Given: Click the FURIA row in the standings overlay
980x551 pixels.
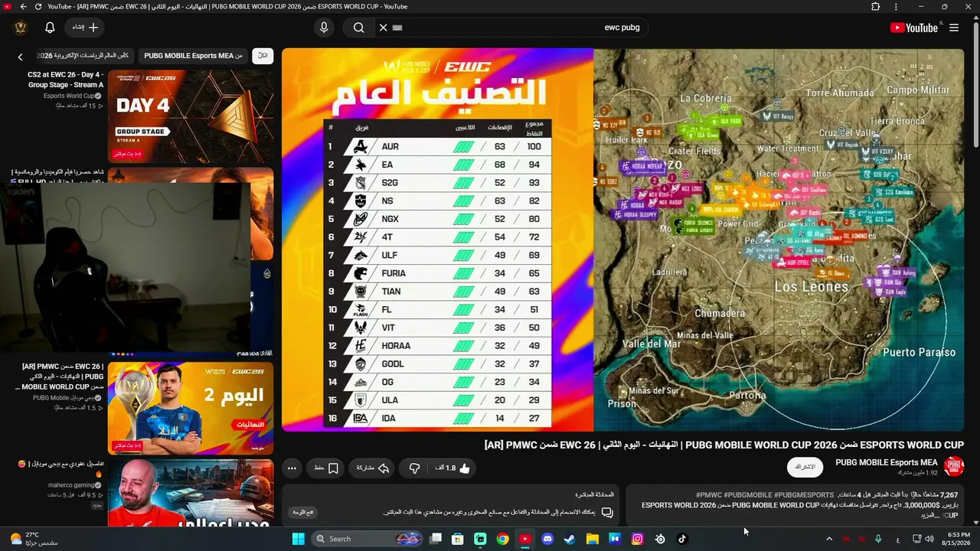Looking at the screenshot, I should 437,273.
